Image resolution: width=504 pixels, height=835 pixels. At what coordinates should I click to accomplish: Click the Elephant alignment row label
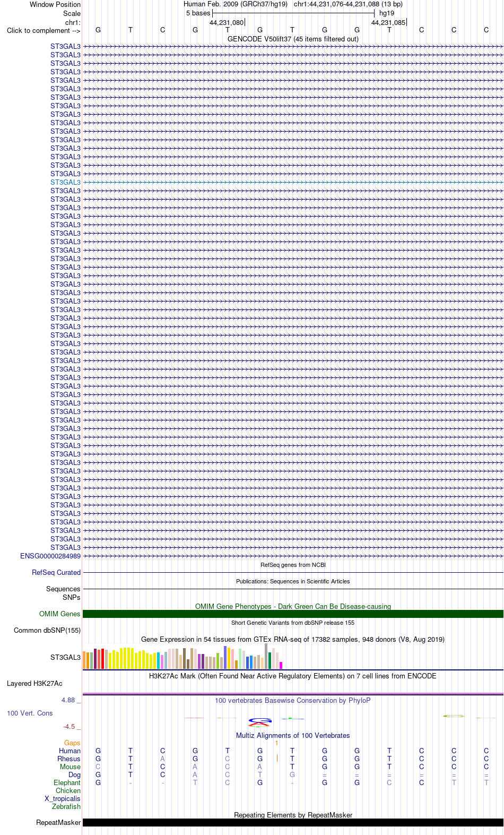point(67,782)
